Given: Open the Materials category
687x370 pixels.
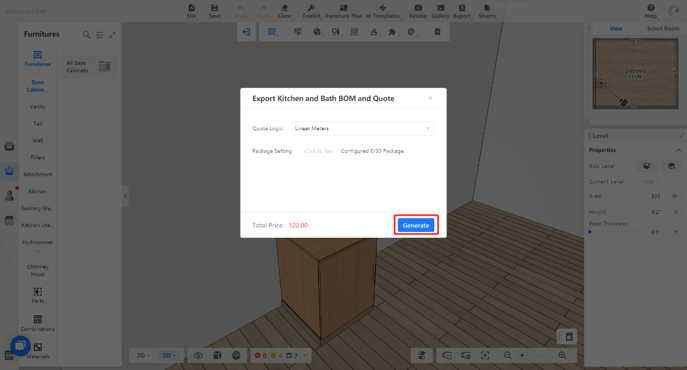Looking at the screenshot, I should point(38,351).
